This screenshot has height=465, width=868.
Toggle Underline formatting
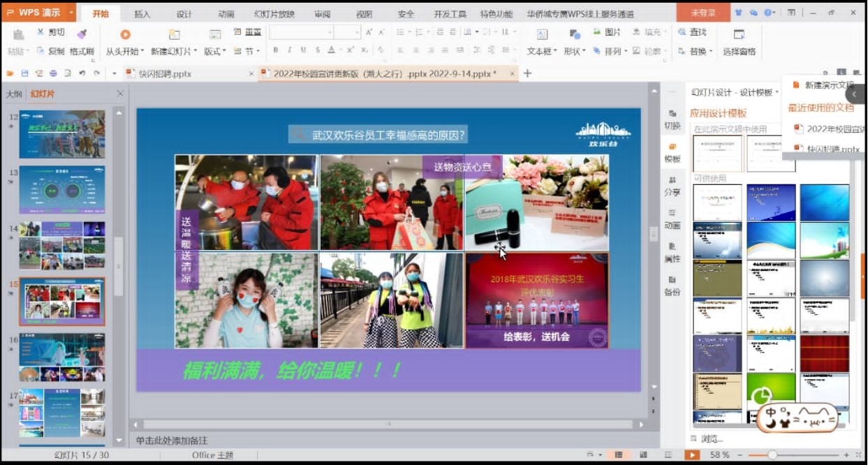303,50
